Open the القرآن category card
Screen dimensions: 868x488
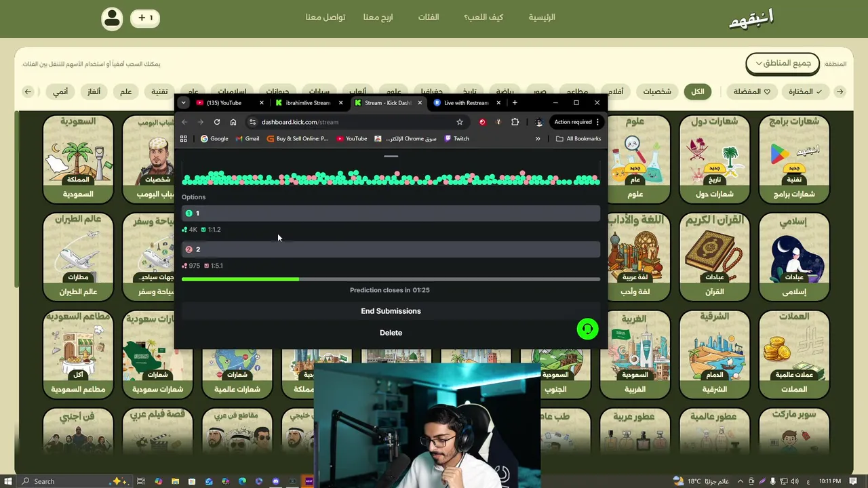(x=714, y=258)
